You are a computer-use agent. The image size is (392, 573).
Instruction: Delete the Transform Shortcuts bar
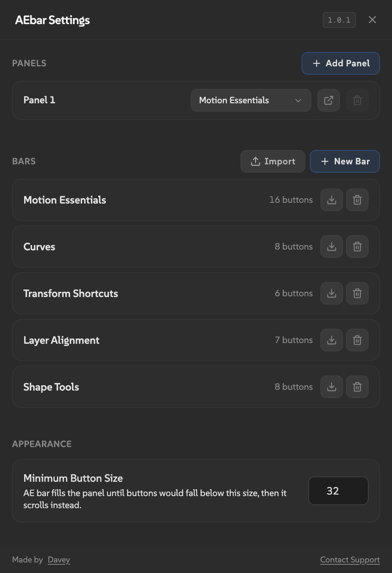[357, 293]
